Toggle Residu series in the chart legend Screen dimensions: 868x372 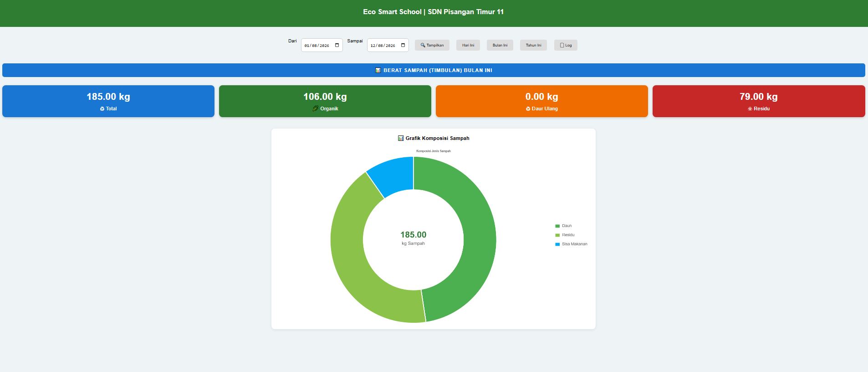565,235
